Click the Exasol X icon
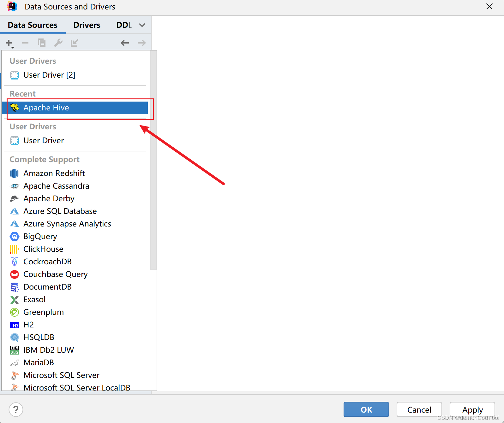 click(15, 299)
